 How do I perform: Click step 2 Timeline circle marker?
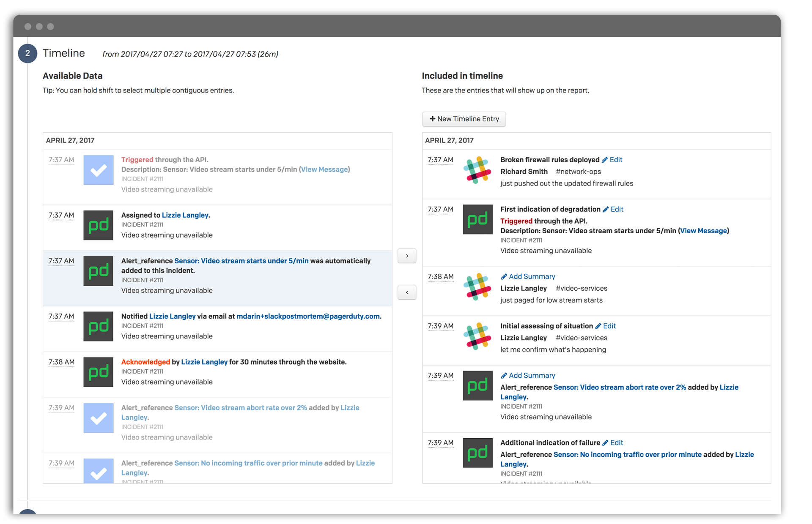[27, 53]
